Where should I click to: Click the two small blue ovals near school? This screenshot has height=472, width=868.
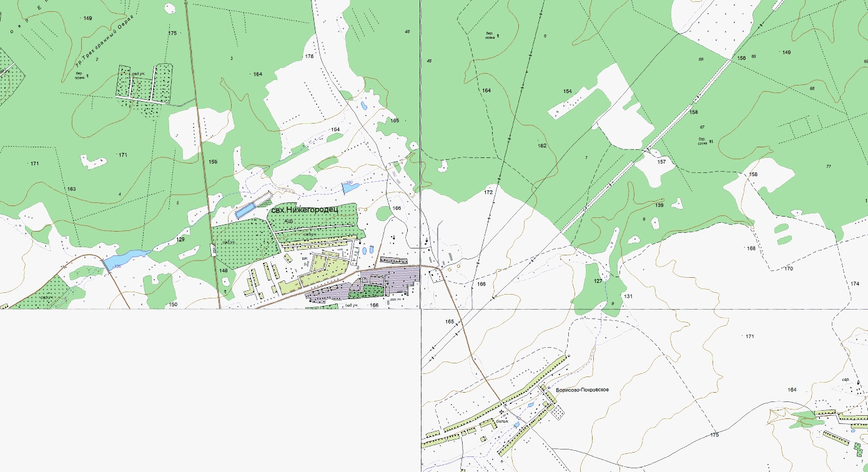(x=368, y=250)
